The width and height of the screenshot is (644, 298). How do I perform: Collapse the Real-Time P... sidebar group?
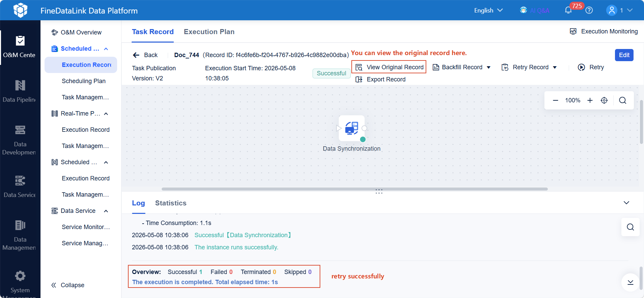106,114
